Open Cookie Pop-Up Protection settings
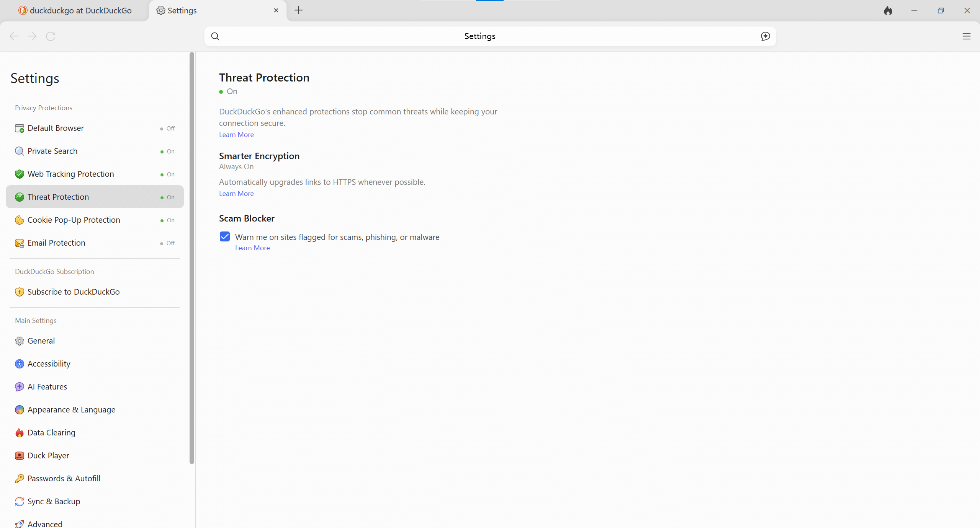The height and width of the screenshot is (528, 980). (74, 220)
